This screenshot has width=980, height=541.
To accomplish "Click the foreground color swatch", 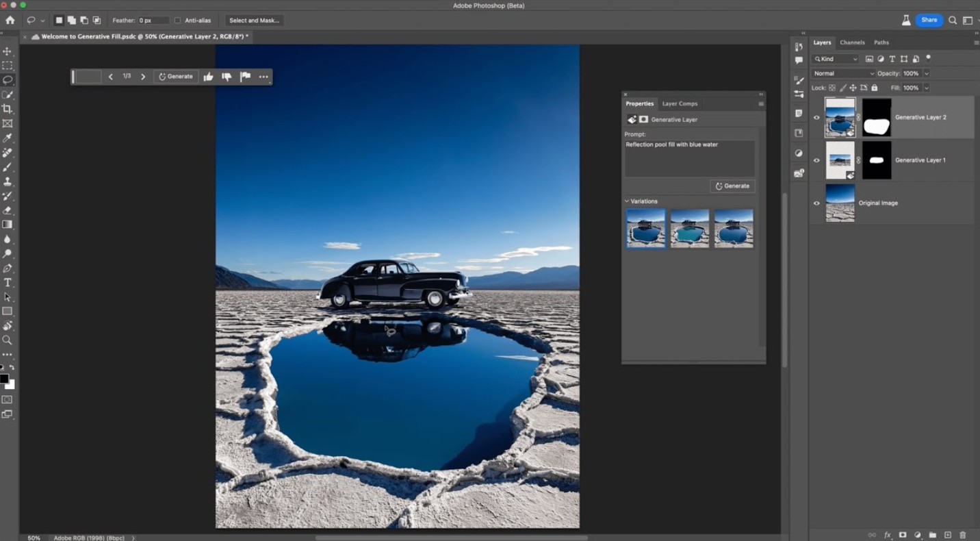I will 4,379.
